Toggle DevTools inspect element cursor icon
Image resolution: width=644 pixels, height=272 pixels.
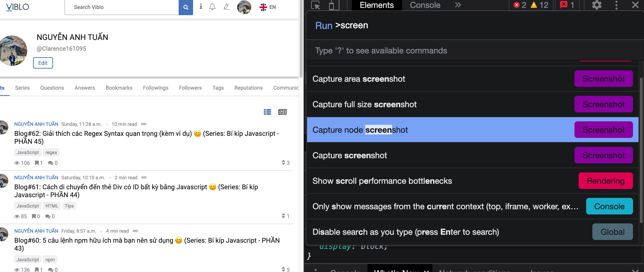coord(316,5)
